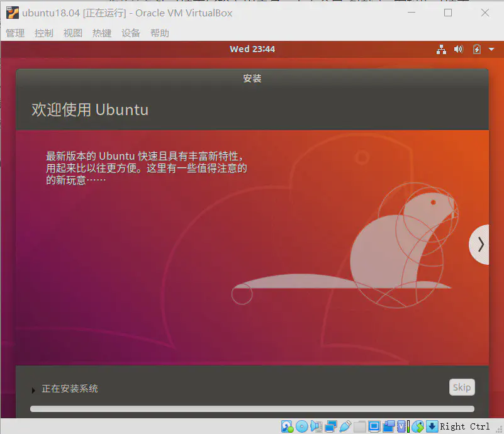The width and height of the screenshot is (504, 434).
Task: Click the keyboard capture arrow icon
Action: (x=432, y=426)
